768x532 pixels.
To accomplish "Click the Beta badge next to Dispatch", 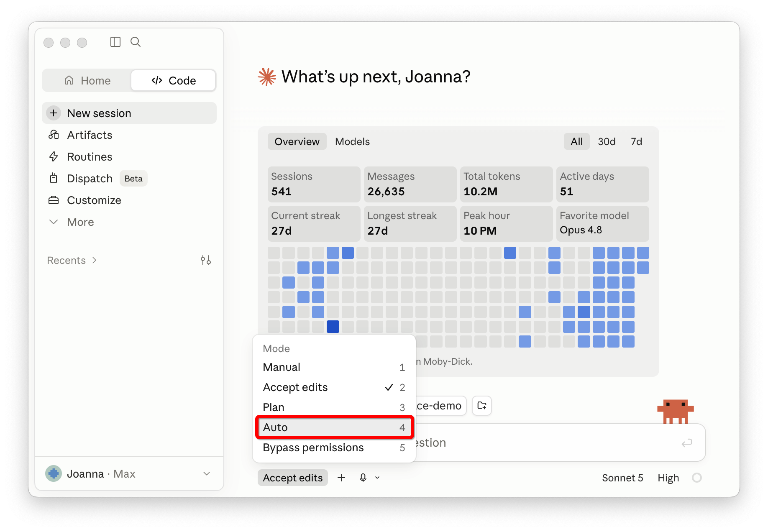I will [133, 178].
